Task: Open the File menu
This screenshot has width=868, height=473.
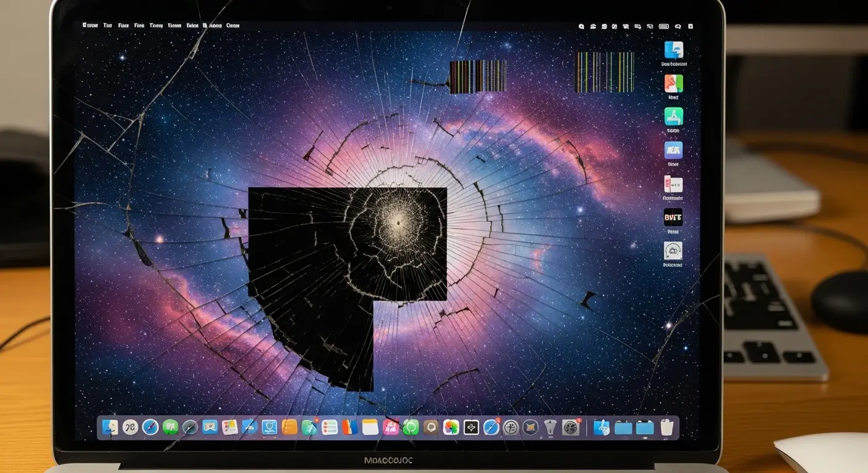Action: [123, 25]
